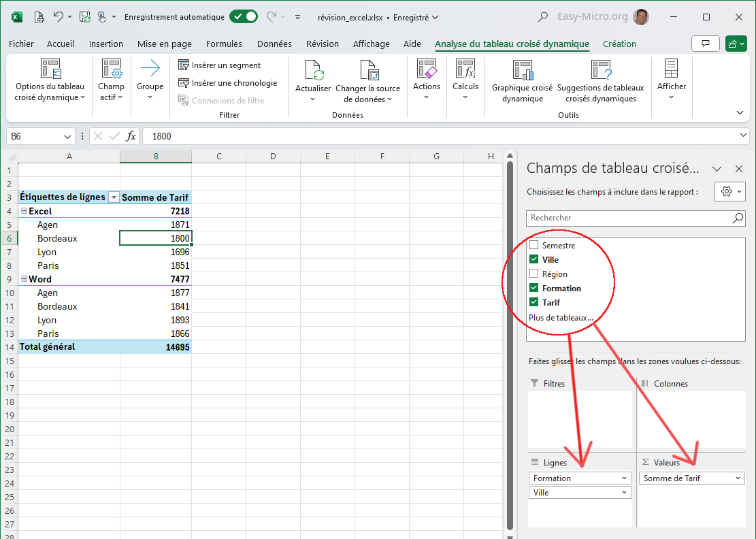Open the fields pane gear tools menu
This screenshot has width=756, height=539.
pyautogui.click(x=729, y=191)
